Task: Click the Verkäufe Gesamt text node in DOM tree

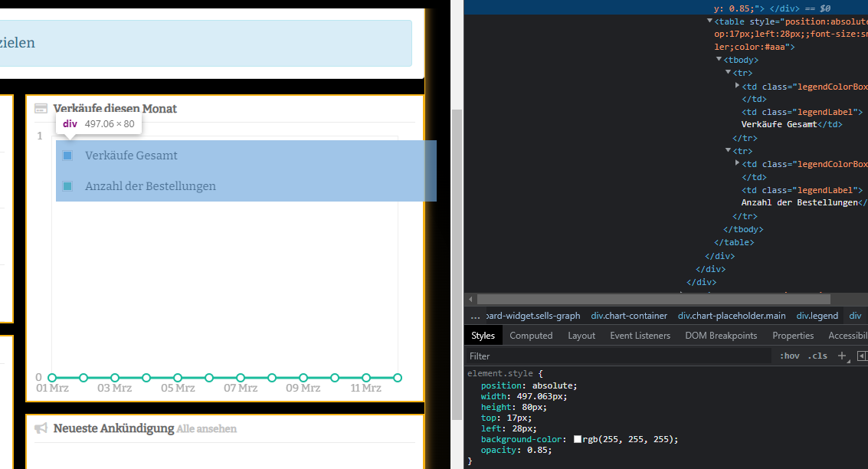Action: point(779,125)
